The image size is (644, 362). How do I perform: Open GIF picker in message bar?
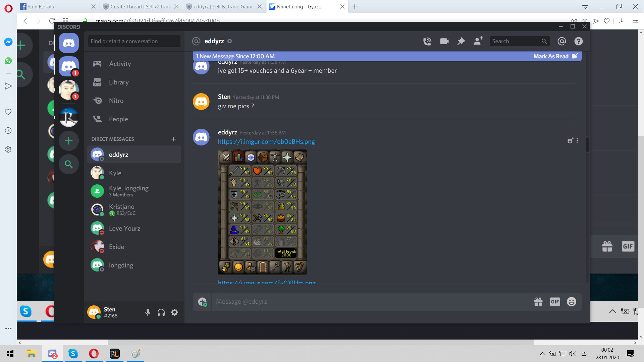pos(555,302)
